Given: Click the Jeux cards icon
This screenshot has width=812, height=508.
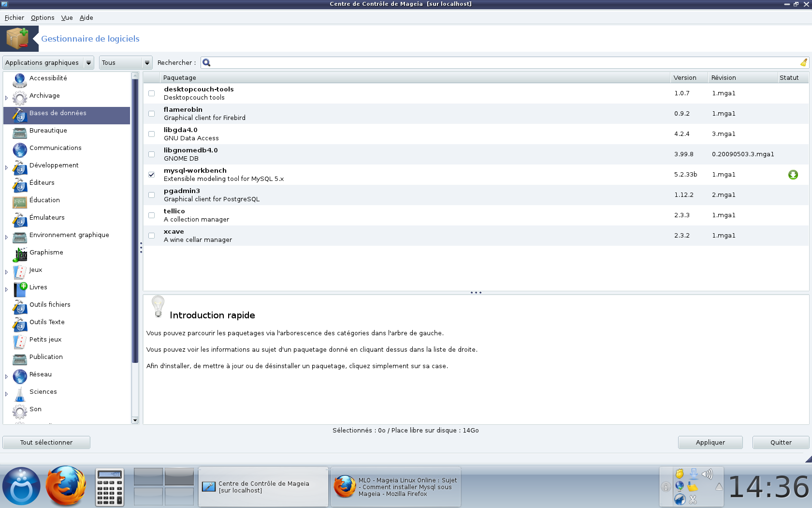Looking at the screenshot, I should point(20,272).
